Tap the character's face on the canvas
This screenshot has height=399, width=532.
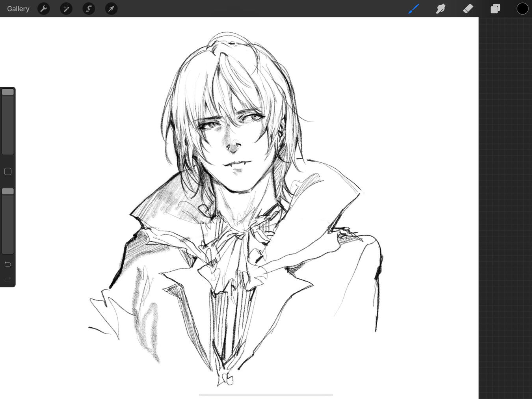click(x=233, y=138)
